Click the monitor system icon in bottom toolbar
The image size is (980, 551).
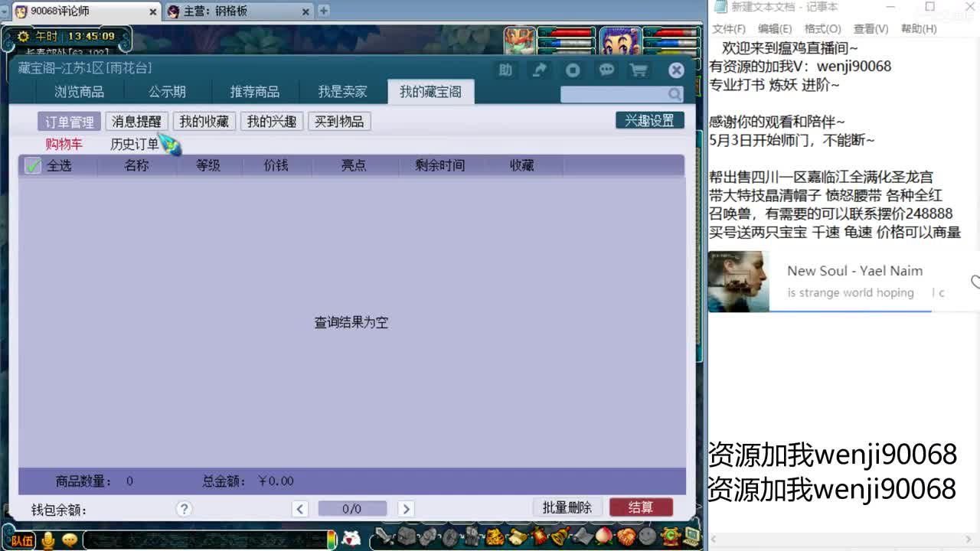(691, 536)
